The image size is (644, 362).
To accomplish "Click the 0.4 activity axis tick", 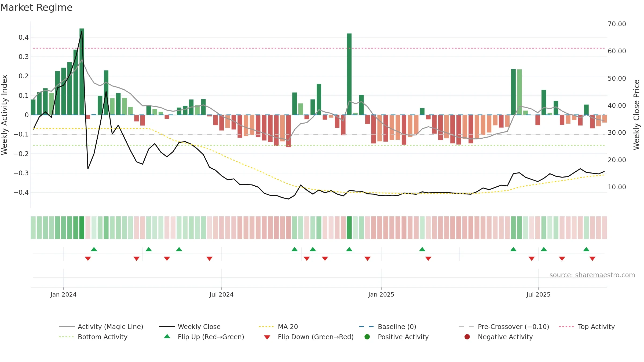I will (24, 37).
